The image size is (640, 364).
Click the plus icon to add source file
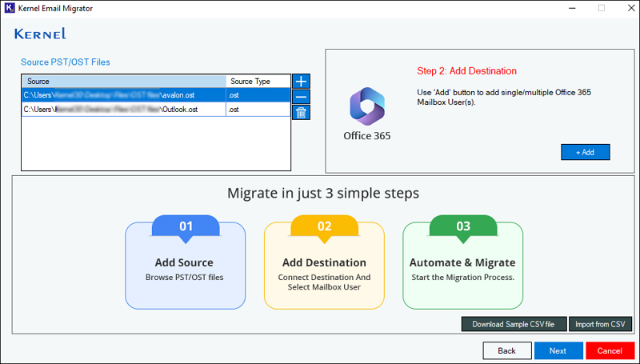301,82
